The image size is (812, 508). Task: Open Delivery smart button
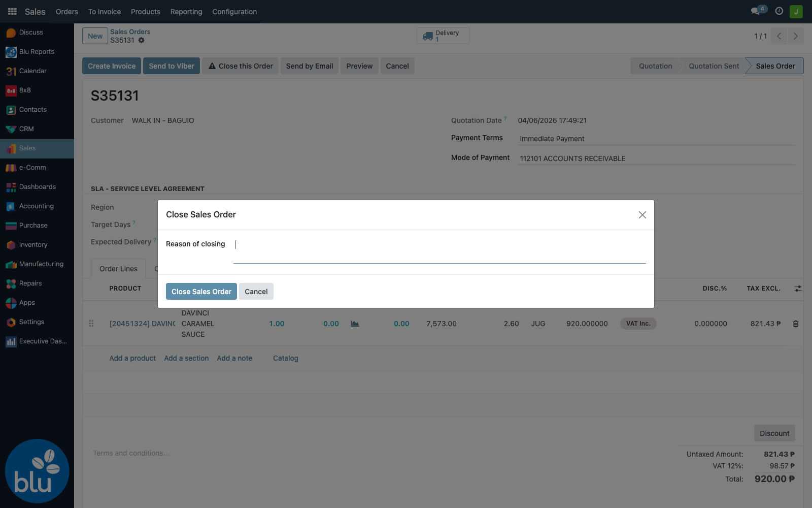[x=443, y=36]
